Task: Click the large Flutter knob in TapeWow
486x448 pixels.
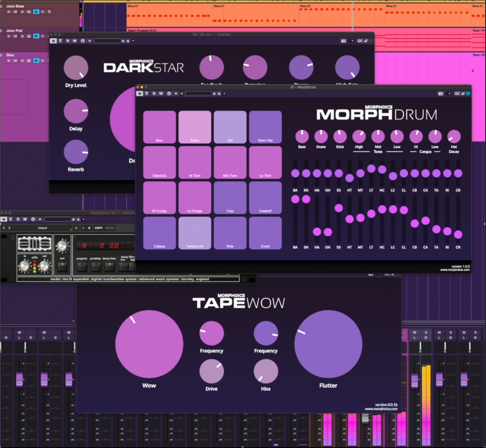Action: tap(328, 344)
